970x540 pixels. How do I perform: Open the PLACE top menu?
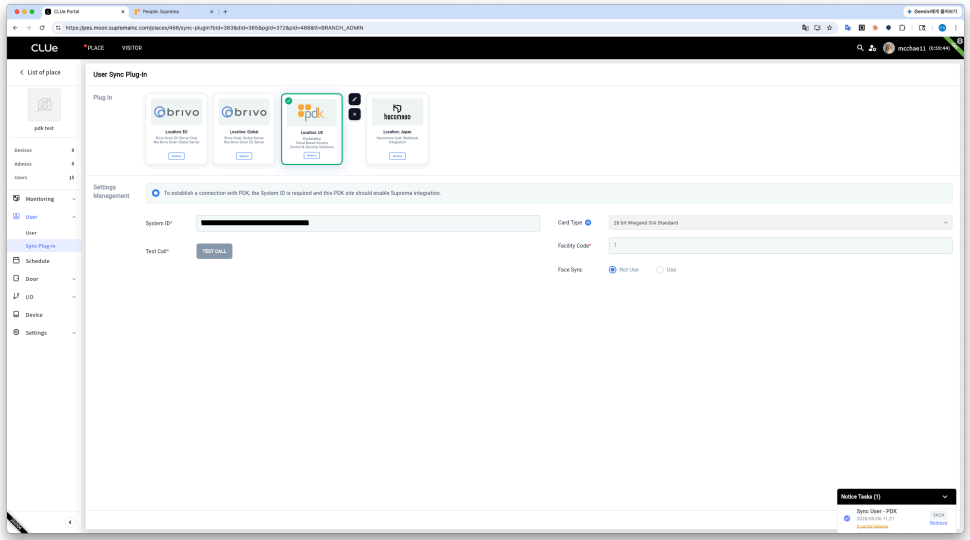click(x=95, y=48)
